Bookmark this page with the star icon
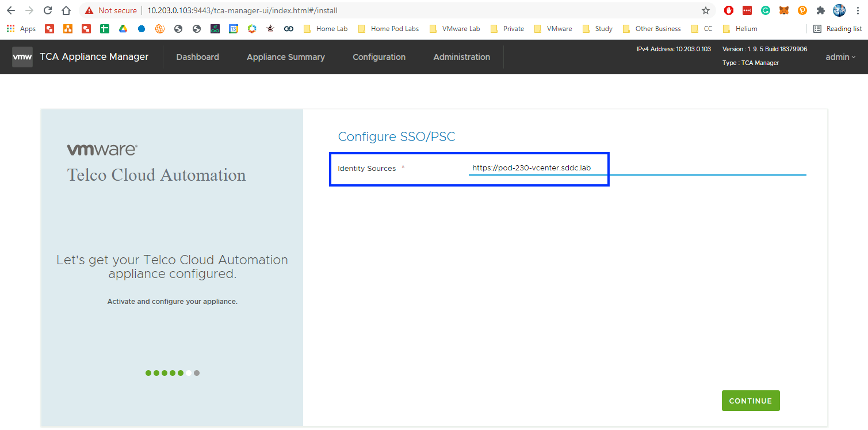The image size is (868, 430). click(x=706, y=10)
